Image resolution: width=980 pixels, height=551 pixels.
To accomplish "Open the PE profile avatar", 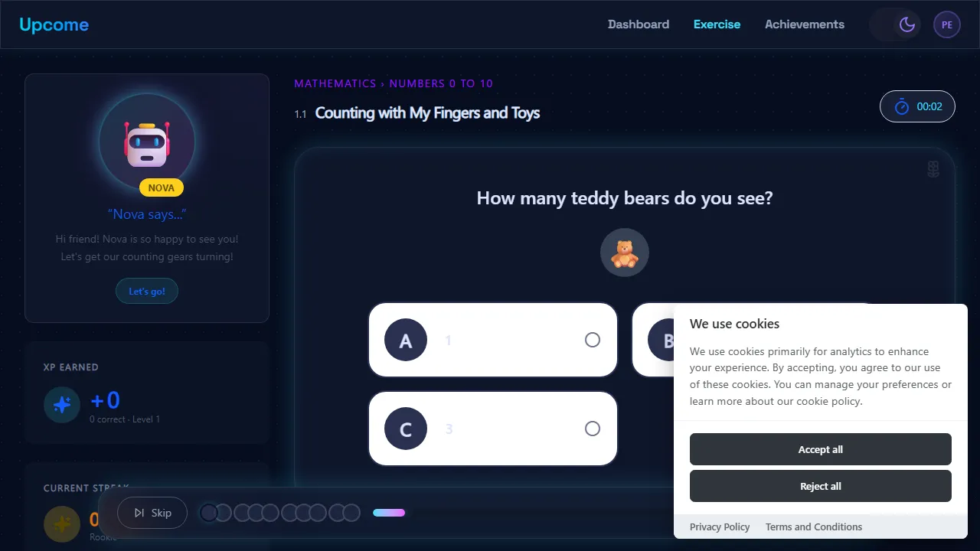I will (x=947, y=24).
